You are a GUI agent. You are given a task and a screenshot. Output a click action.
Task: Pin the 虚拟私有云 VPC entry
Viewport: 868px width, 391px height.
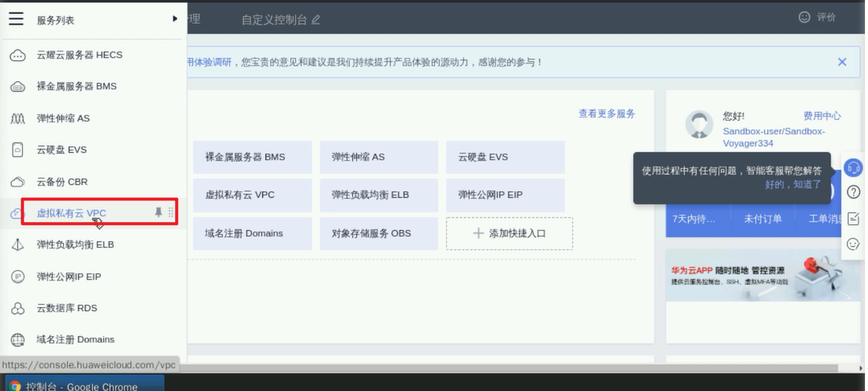(x=158, y=212)
